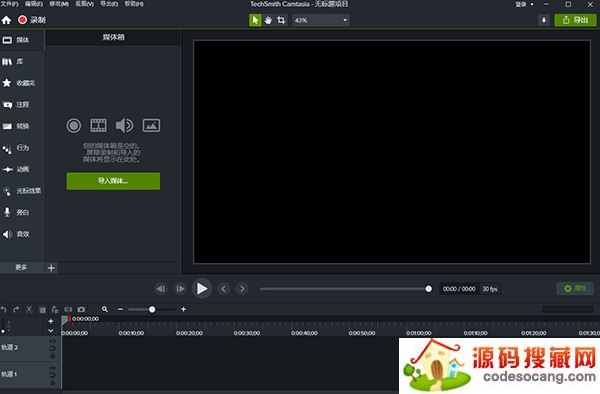Click the green 导入媒体 import button

113,181
